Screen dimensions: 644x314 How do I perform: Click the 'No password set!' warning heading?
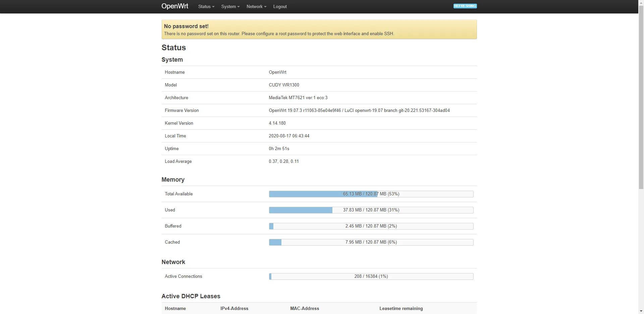pos(186,26)
